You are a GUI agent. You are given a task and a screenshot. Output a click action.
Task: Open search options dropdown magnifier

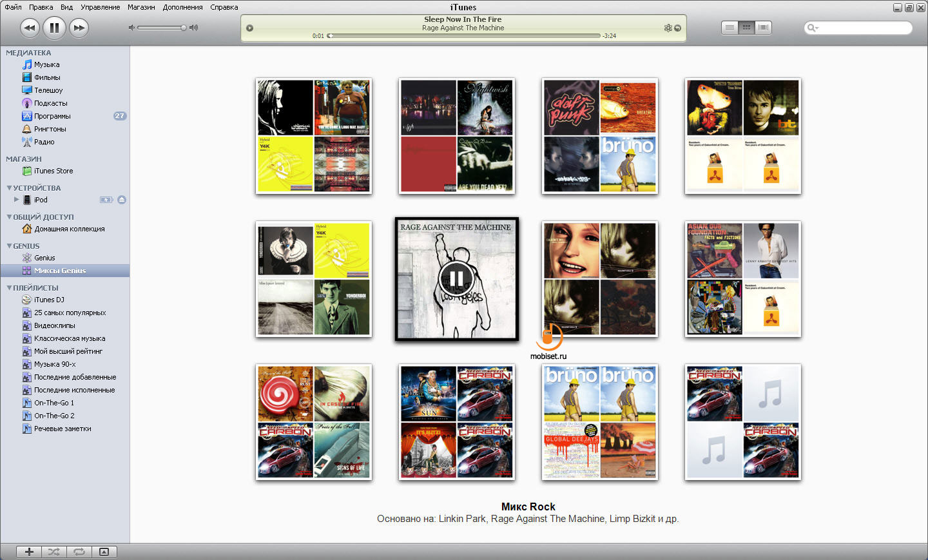(813, 28)
